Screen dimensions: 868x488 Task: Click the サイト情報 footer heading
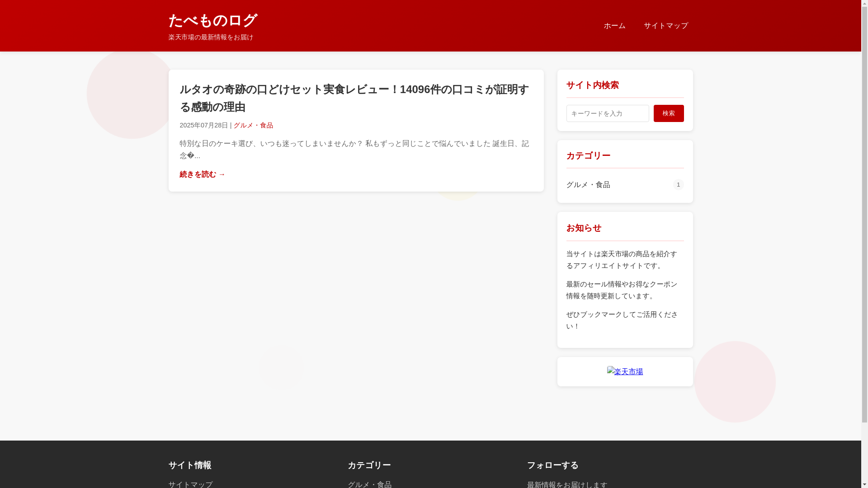pos(190,465)
